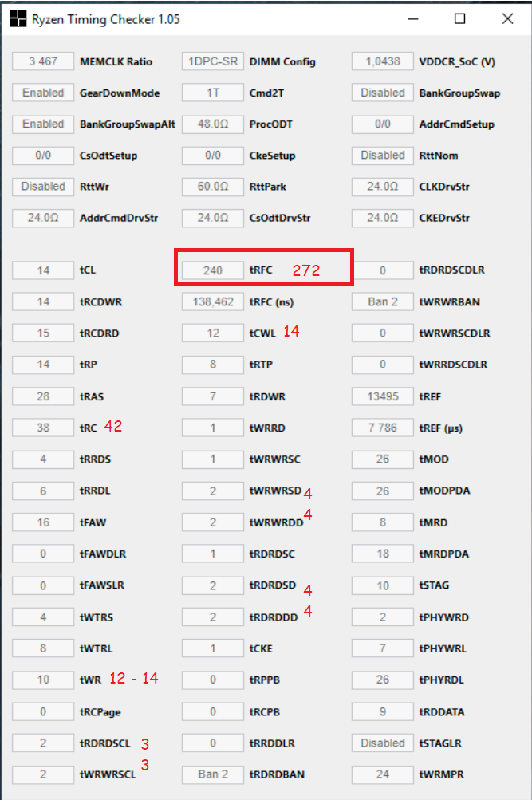Image resolution: width=532 pixels, height=800 pixels.
Task: Click the tRTP value field
Action: (213, 365)
